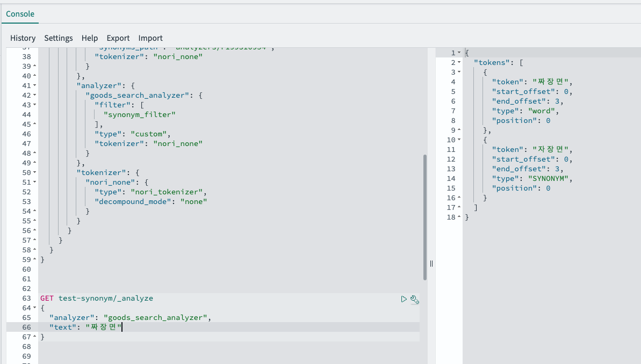641x364 pixels.
Task: Open the Console tab
Action: click(x=20, y=14)
